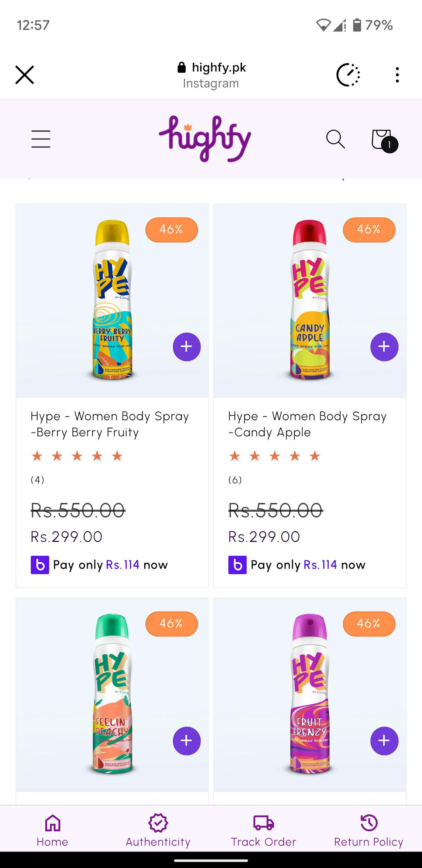Image resolution: width=422 pixels, height=868 pixels.
Task: Tap the search magnifier icon
Action: coord(335,139)
